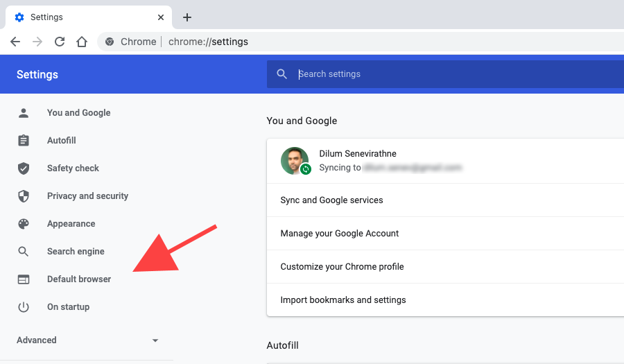
Task: Click the Autofill clipboard icon
Action: coord(24,141)
